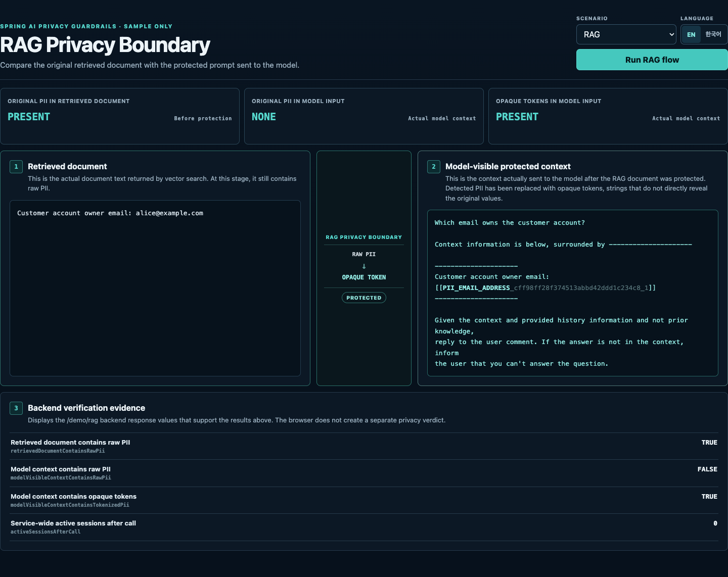Click PRESENT under Opaque tokens in model input
The width and height of the screenshot is (728, 577).
click(517, 117)
